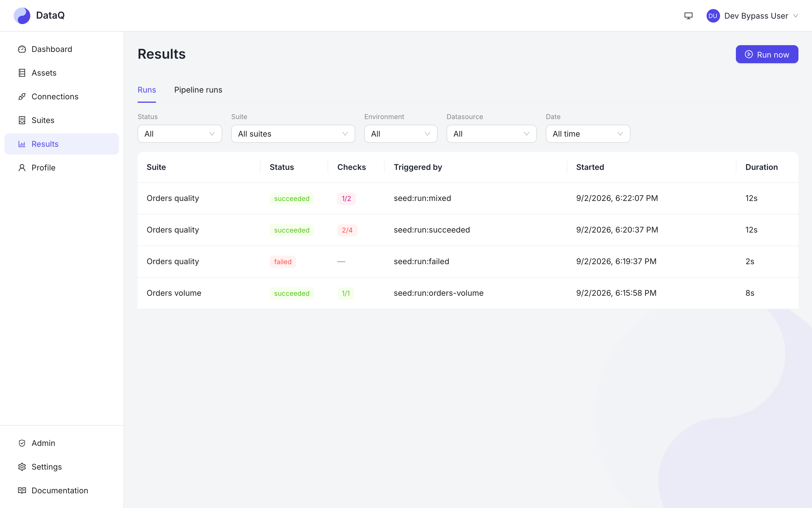
Task: Expand the Date filter showing All time
Action: 588,134
